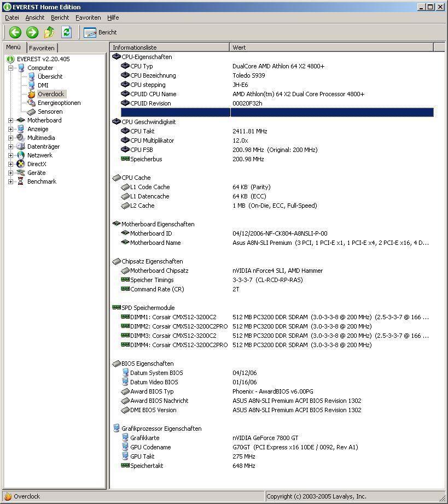Image resolution: width=448 pixels, height=504 pixels.
Task: Select the Award BIOS Typ row
Action: click(277, 391)
